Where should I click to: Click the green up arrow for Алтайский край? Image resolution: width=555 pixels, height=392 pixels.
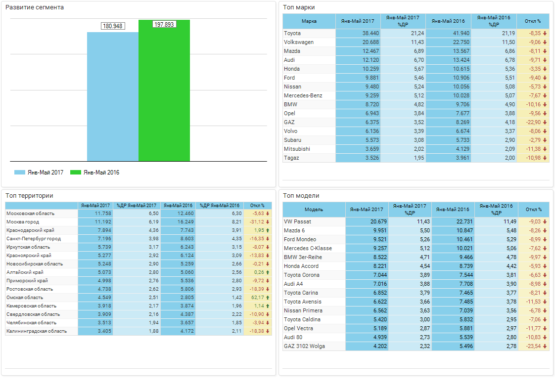pyautogui.click(x=268, y=272)
